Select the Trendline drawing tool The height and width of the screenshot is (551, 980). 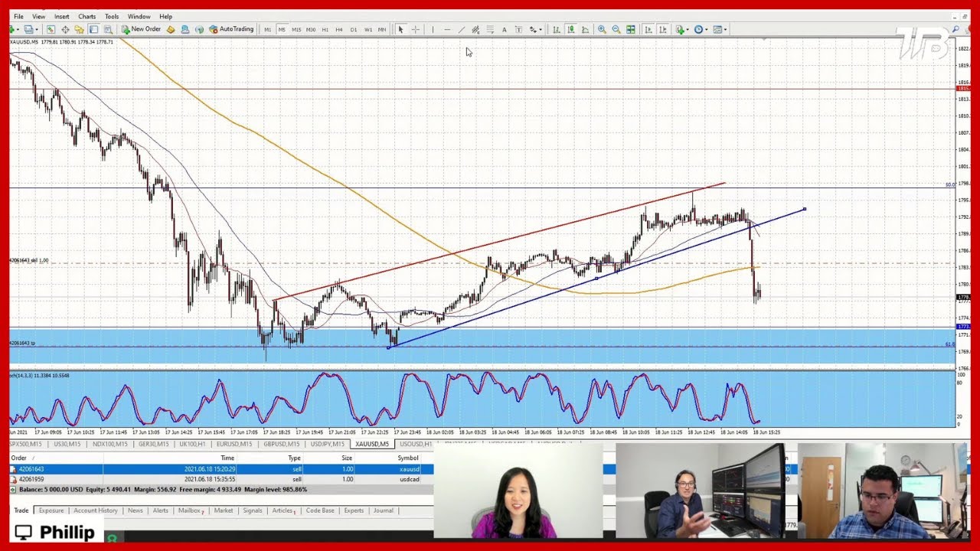tap(462, 29)
